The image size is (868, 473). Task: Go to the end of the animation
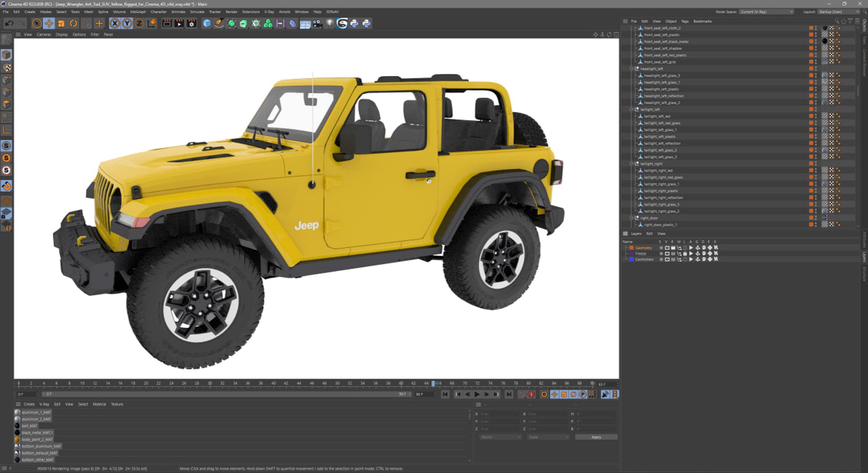coord(509,395)
